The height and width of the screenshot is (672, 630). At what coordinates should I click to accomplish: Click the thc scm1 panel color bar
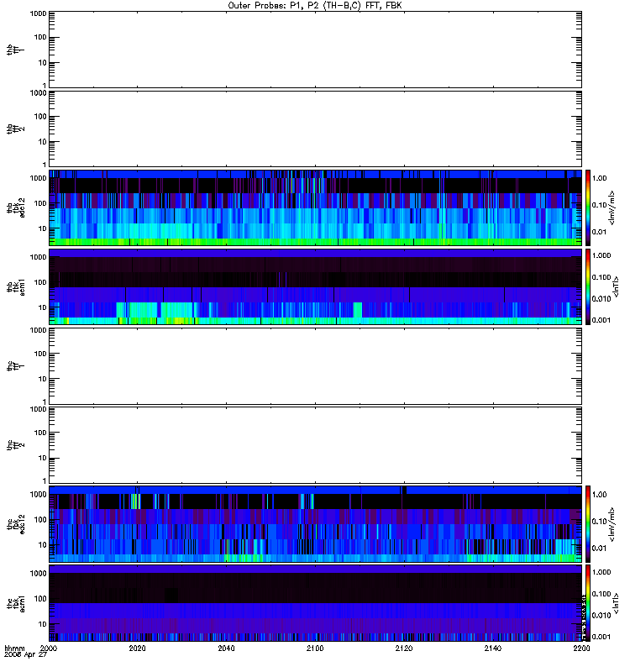click(588, 603)
